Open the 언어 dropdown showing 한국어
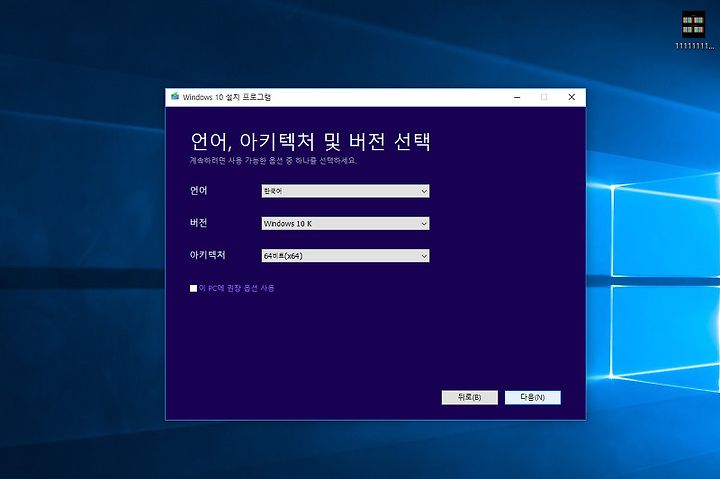The width and height of the screenshot is (720, 479). tap(345, 191)
